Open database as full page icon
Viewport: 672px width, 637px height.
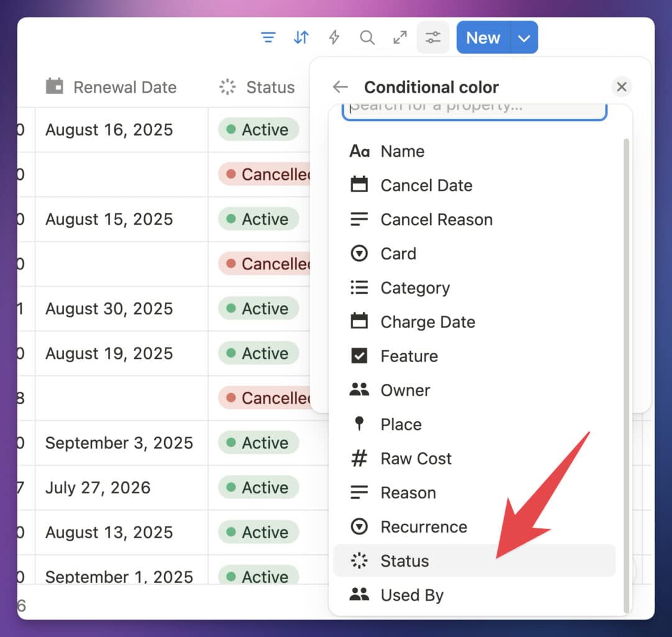click(400, 38)
